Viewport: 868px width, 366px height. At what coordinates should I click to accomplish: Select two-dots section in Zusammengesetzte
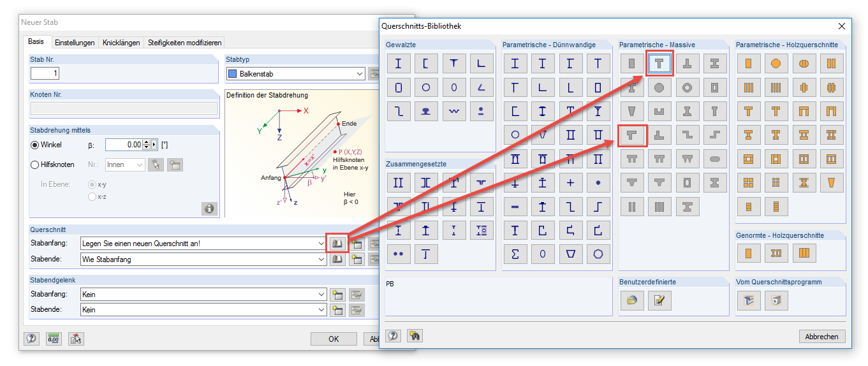(x=399, y=254)
